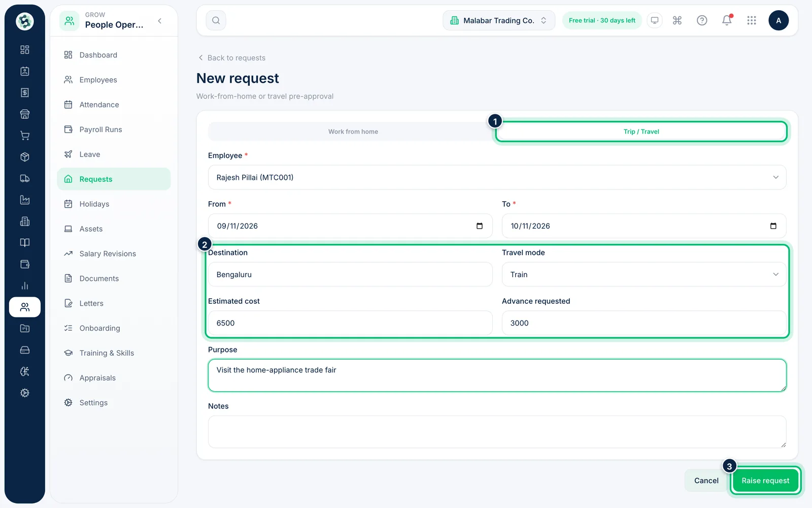The height and width of the screenshot is (508, 812).
Task: Open the command shortcut icon
Action: pos(677,20)
